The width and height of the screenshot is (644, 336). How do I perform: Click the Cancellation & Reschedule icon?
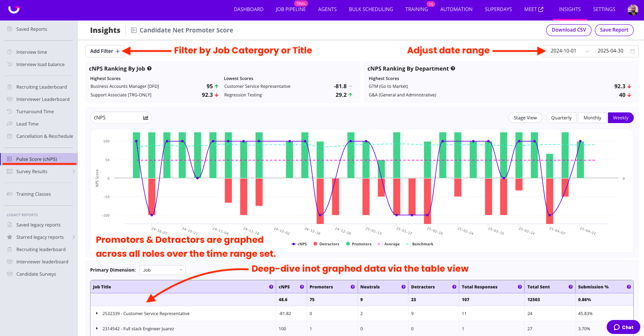click(x=9, y=136)
